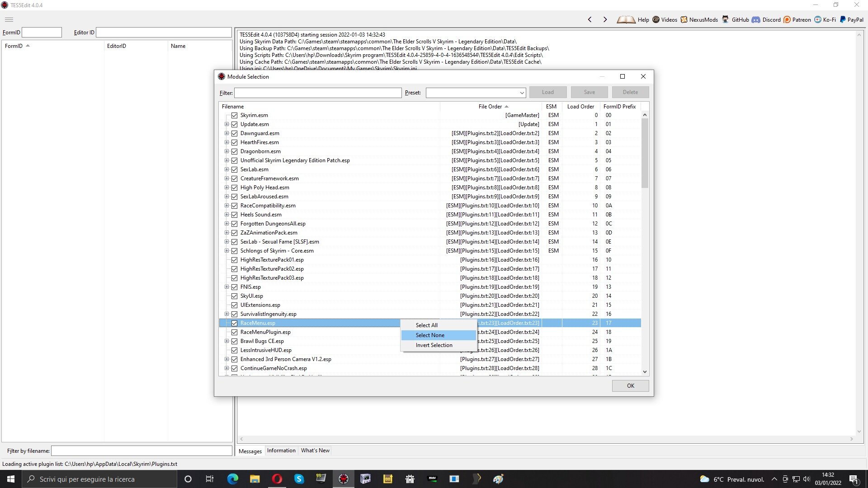Uncheck High Poly Head.esm checkbox
This screenshot has width=868, height=488.
[x=234, y=188]
